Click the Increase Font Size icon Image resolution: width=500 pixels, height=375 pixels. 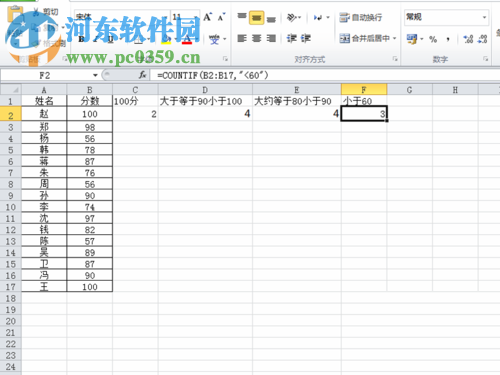point(208,17)
